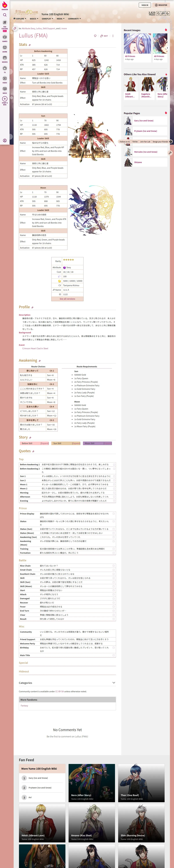The height and width of the screenshot is (868, 174).
Task: Open the Fantasy fandom link
Action: click(24, 706)
